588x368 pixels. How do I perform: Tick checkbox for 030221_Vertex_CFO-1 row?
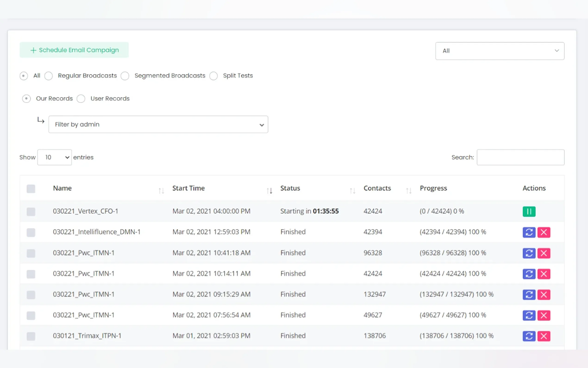click(31, 212)
